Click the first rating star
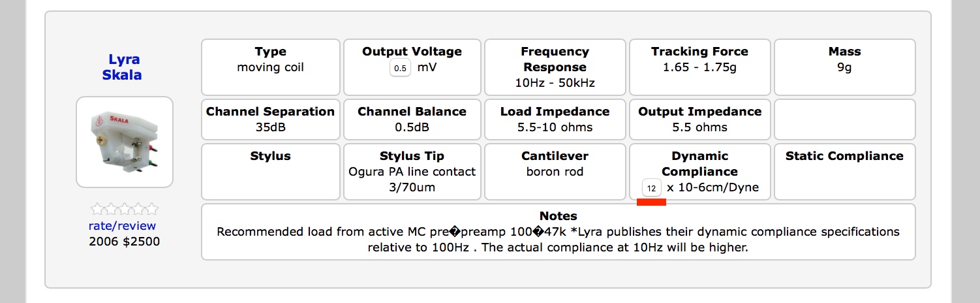980x303 pixels. click(97, 210)
